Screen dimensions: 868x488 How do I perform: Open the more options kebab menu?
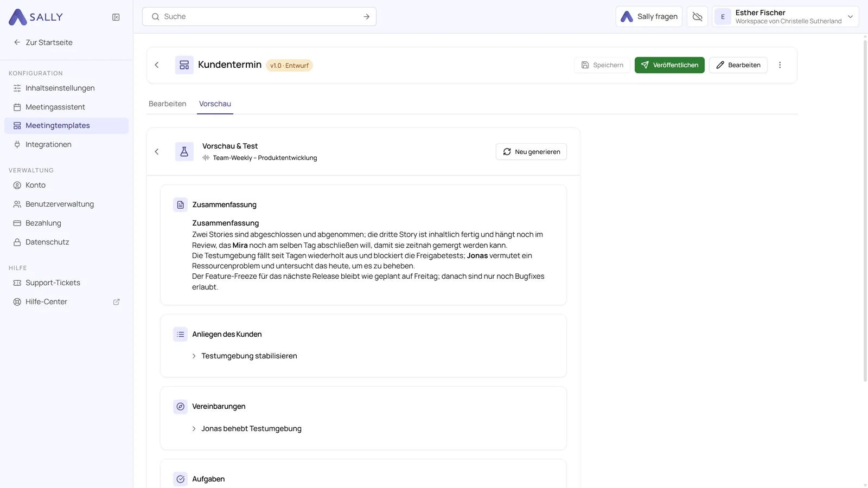coord(780,65)
